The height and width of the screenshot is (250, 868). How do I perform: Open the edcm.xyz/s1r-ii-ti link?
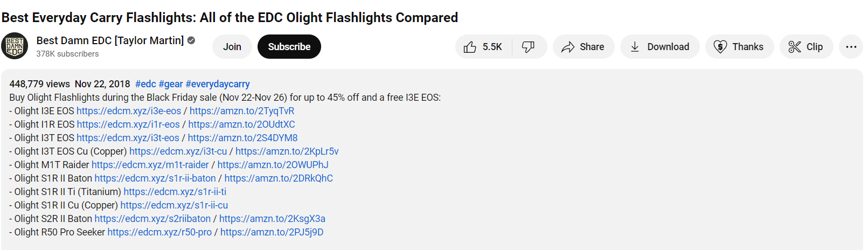[175, 192]
